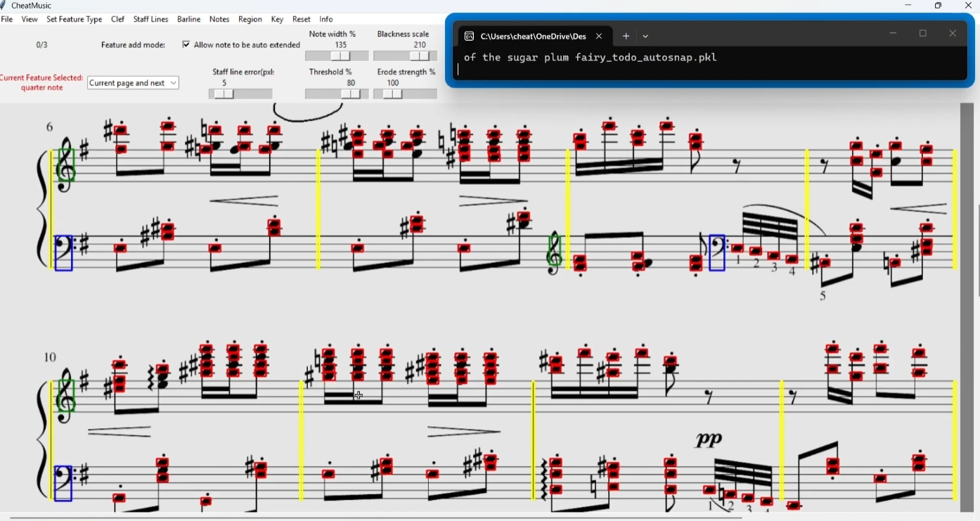The width and height of the screenshot is (980, 521).
Task: Open the Barline menu
Action: pos(189,20)
